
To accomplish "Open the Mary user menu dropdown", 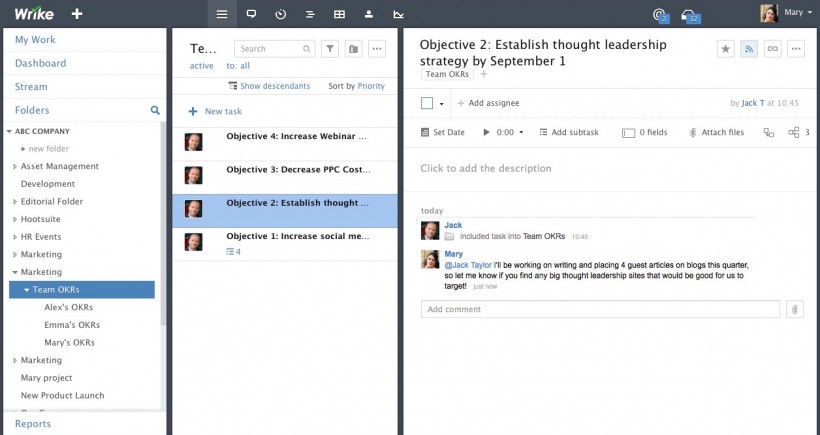I will click(798, 13).
